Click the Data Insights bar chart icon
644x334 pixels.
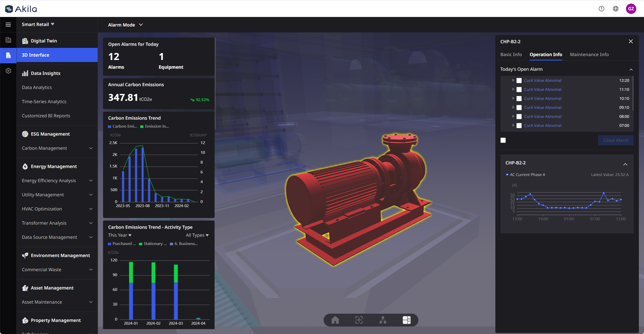[x=25, y=73]
